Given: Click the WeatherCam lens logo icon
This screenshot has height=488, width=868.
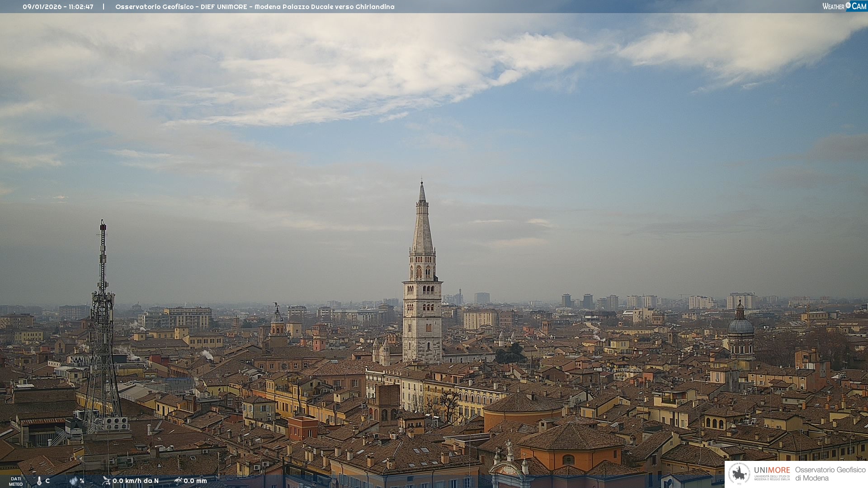Looking at the screenshot, I should 848,5.
